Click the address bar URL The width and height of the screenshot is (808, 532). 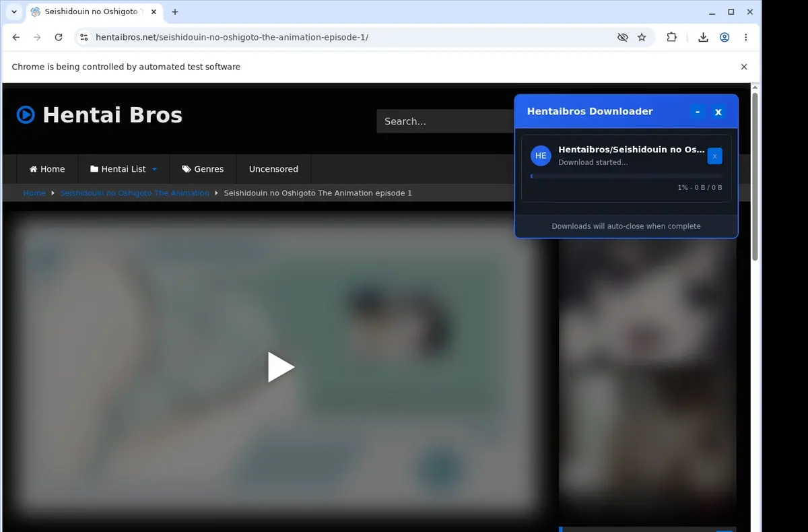tap(232, 38)
